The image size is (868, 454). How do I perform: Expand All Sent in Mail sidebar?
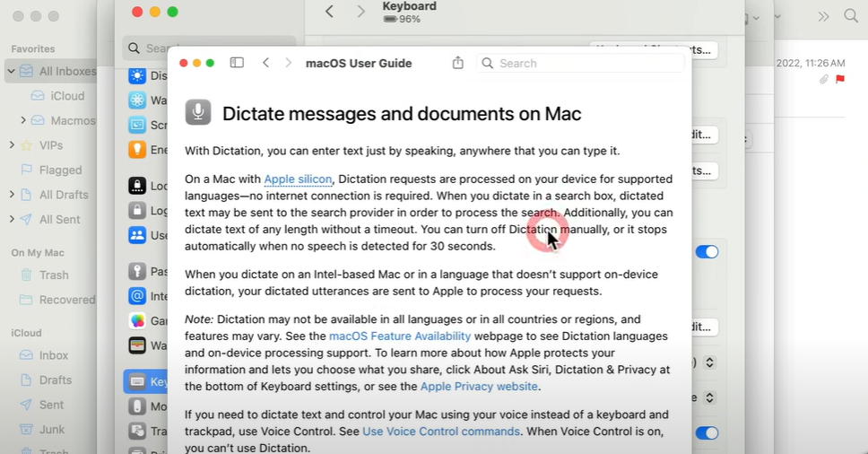point(12,219)
